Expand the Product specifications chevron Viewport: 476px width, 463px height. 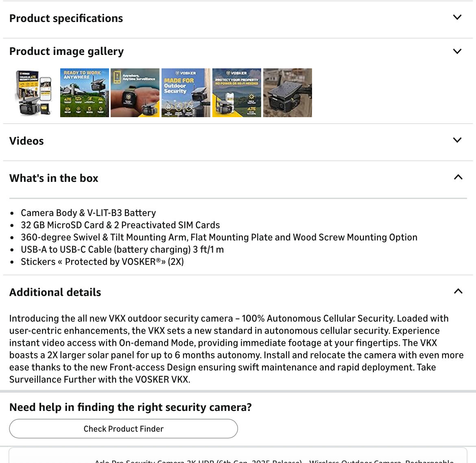tap(457, 17)
